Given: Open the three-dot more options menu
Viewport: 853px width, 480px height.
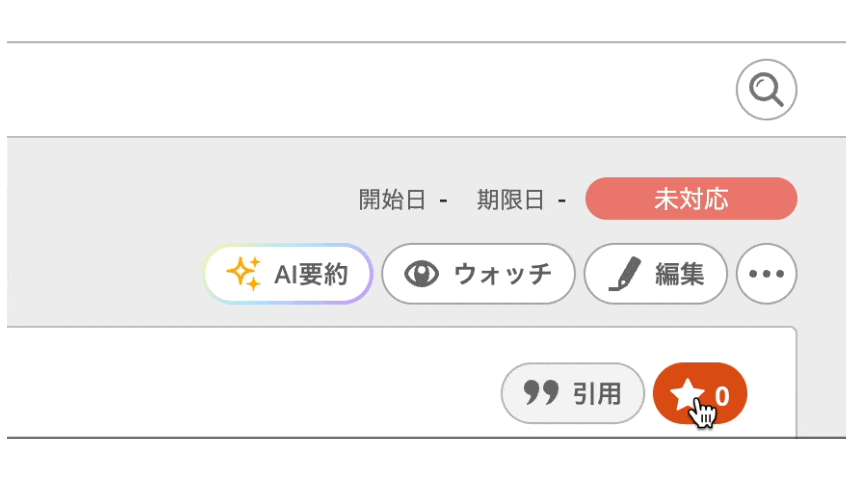Looking at the screenshot, I should pos(766,273).
